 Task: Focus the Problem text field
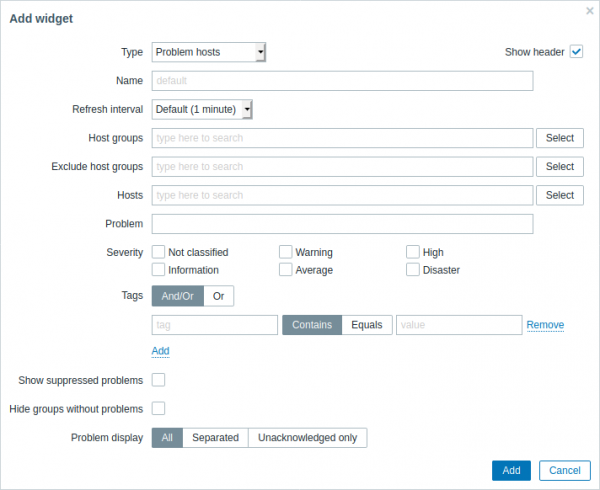[342, 224]
